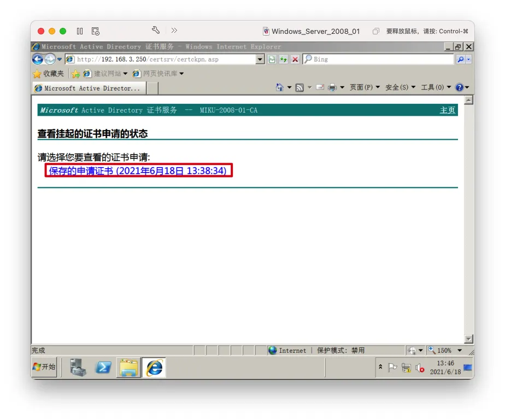Expand the zoom level dropdown arrow
This screenshot has height=420, width=505.
460,350
